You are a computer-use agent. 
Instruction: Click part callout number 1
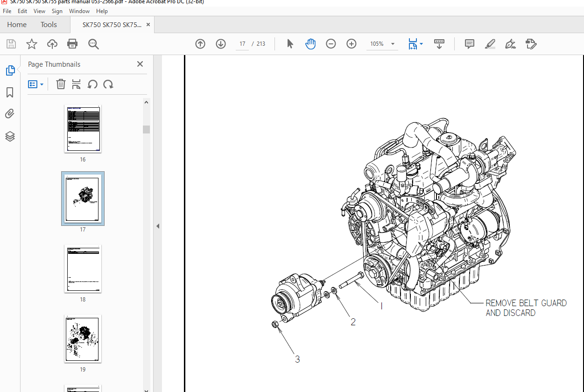pos(381,306)
